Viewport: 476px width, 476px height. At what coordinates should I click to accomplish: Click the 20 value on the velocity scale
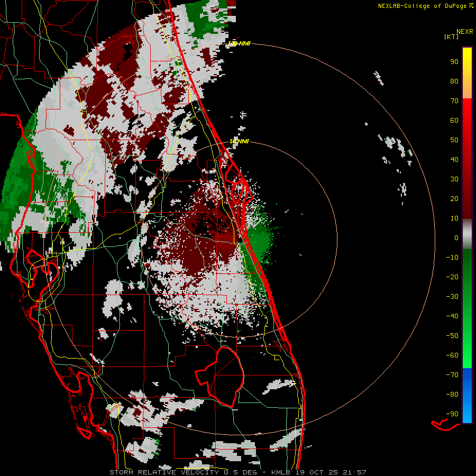pyautogui.click(x=454, y=199)
